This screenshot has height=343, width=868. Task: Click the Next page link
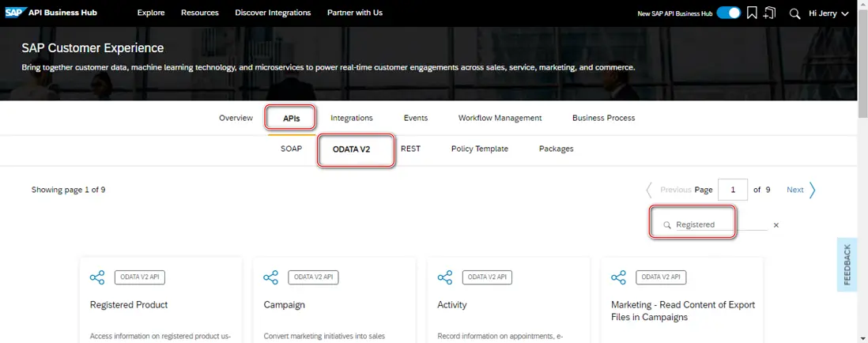coord(794,190)
